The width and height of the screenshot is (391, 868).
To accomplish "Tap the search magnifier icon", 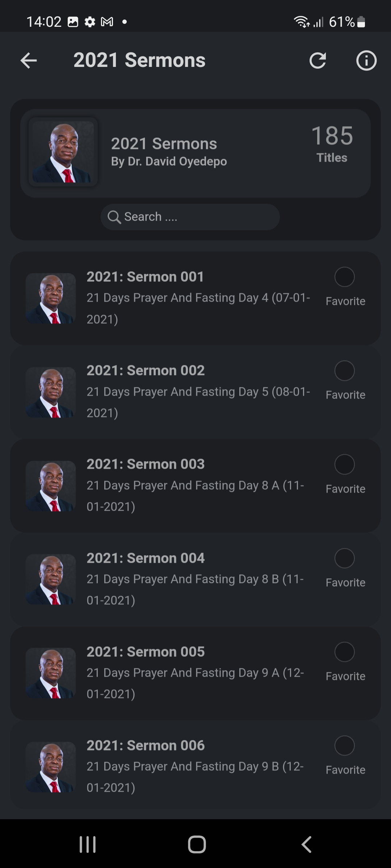I will (x=114, y=217).
